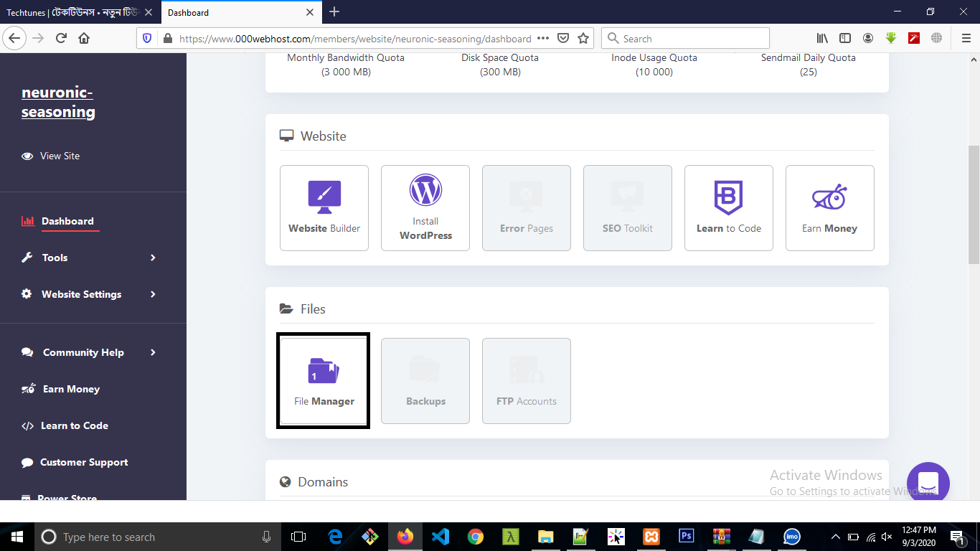The image size is (980, 551).
Task: Click the greyed-out Backups tile
Action: [425, 381]
